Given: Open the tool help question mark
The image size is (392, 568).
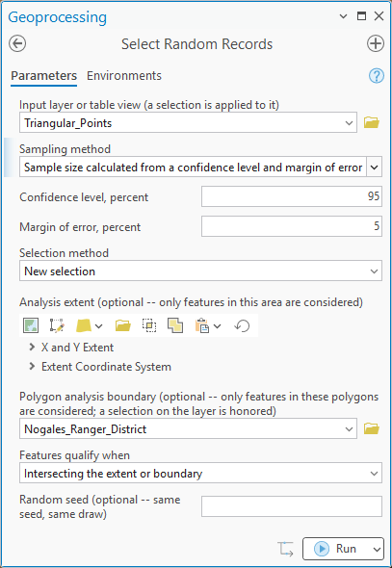Looking at the screenshot, I should coord(377,76).
